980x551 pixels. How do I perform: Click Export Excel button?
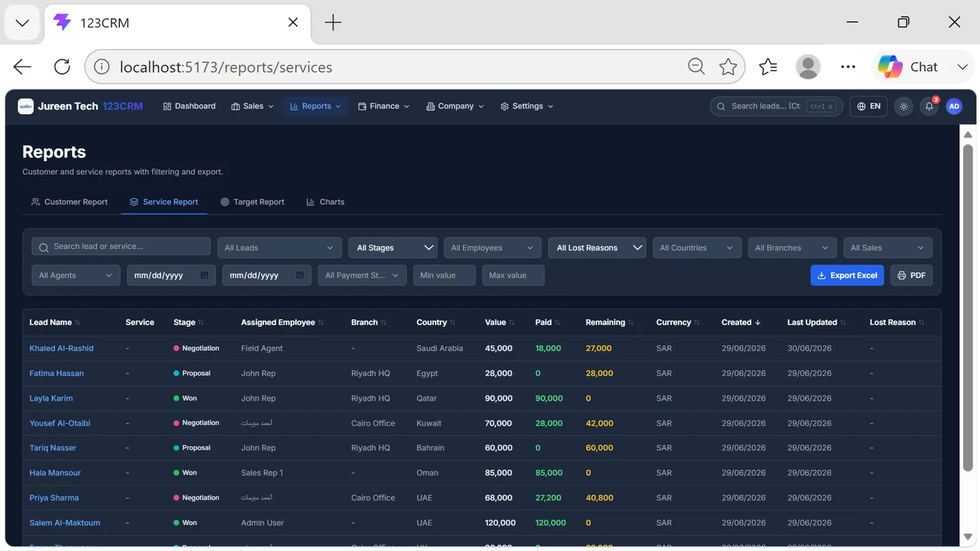847,275
